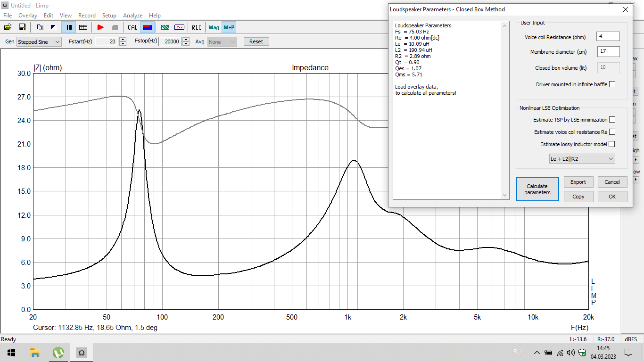The image size is (644, 362).
Task: Click the Fstop(Hz) value field
Action: click(170, 41)
